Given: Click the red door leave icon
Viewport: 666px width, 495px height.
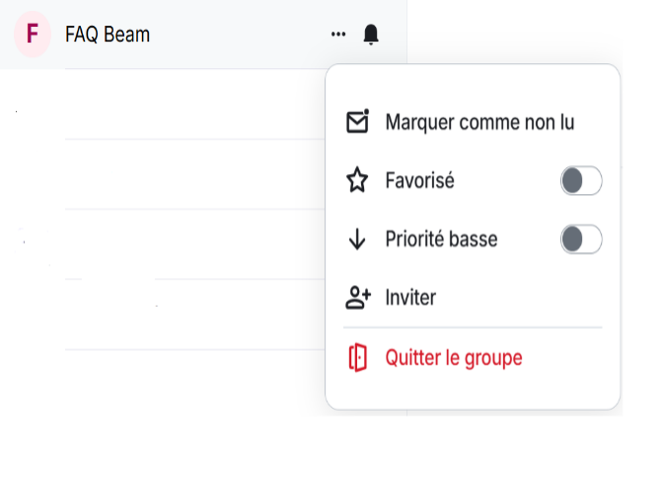Looking at the screenshot, I should pyautogui.click(x=357, y=358).
